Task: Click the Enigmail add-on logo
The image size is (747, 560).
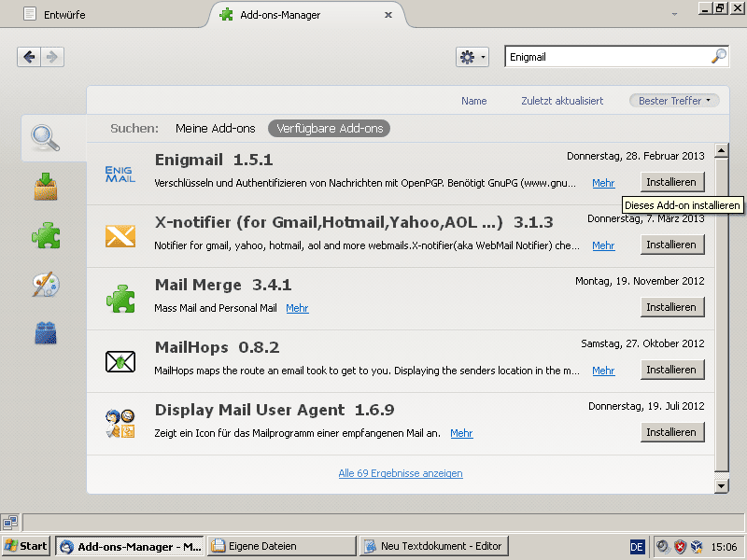Action: tap(120, 175)
